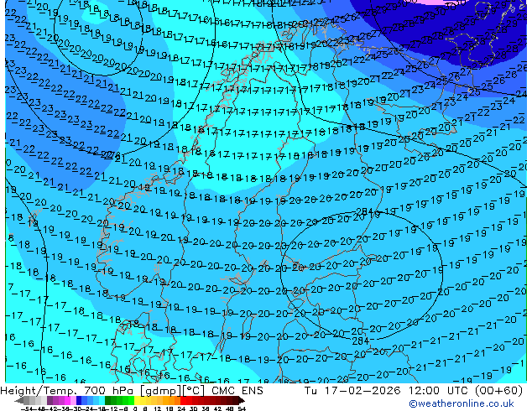The height and width of the screenshot is (411, 532).
Task: Click the CMC ENS model label
Action: (237, 391)
